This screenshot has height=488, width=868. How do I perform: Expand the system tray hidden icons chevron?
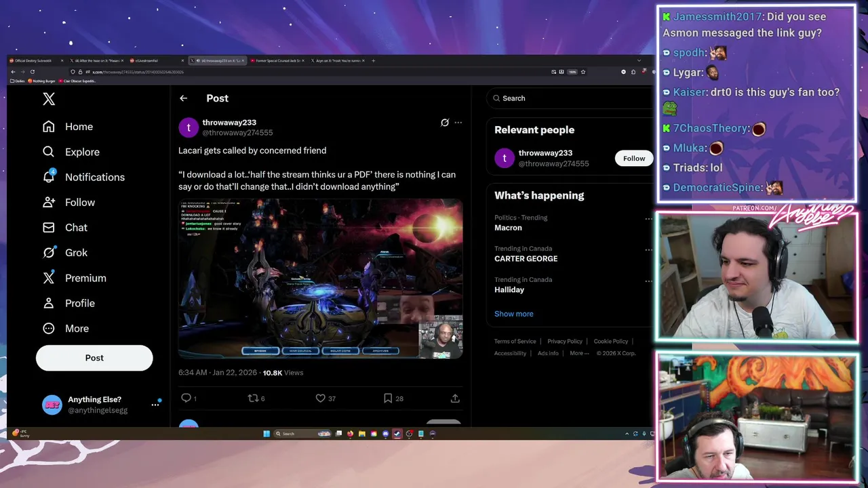click(x=627, y=434)
